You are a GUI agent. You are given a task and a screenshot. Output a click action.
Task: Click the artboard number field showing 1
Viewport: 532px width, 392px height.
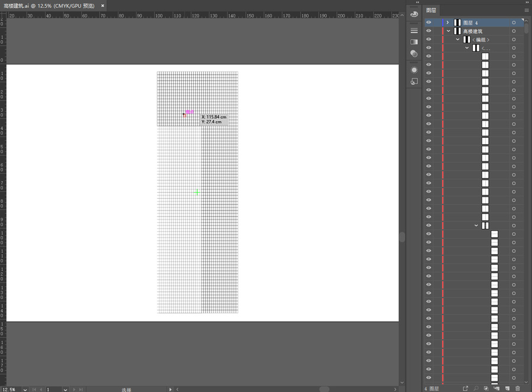[x=54, y=390]
